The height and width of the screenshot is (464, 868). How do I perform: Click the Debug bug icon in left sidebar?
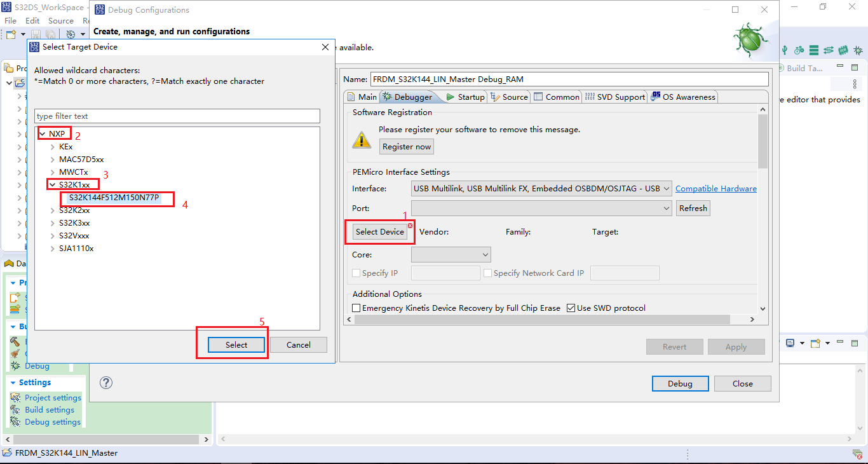(x=15, y=365)
